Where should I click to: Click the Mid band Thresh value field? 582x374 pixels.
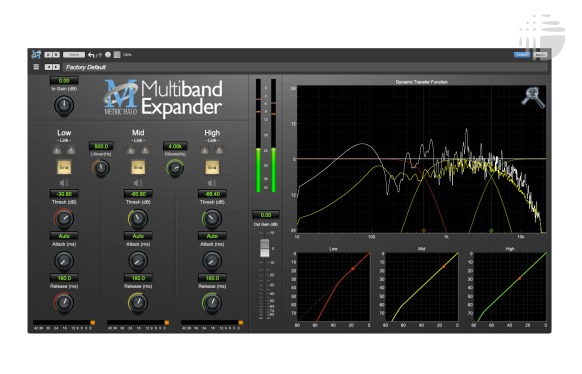click(x=138, y=194)
